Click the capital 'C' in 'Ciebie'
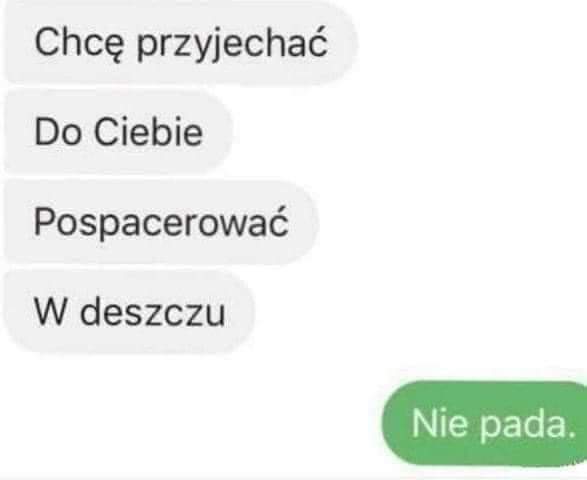The width and height of the screenshot is (587, 480). point(106,131)
